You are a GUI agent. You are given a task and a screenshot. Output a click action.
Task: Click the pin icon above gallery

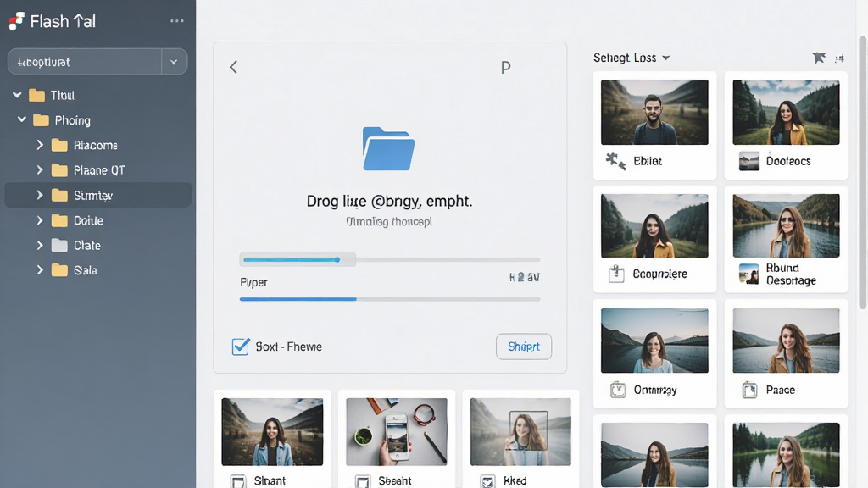[819, 58]
